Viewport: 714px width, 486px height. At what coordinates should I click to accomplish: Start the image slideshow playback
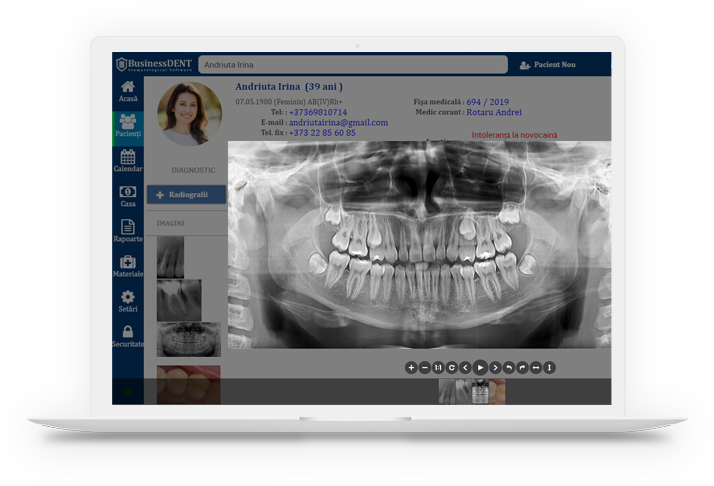pyautogui.click(x=480, y=368)
